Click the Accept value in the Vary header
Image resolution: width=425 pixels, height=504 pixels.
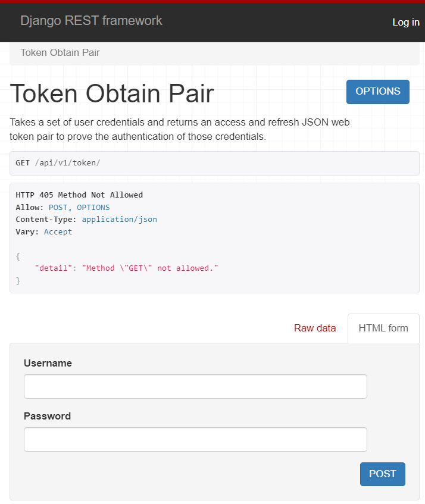coord(58,231)
